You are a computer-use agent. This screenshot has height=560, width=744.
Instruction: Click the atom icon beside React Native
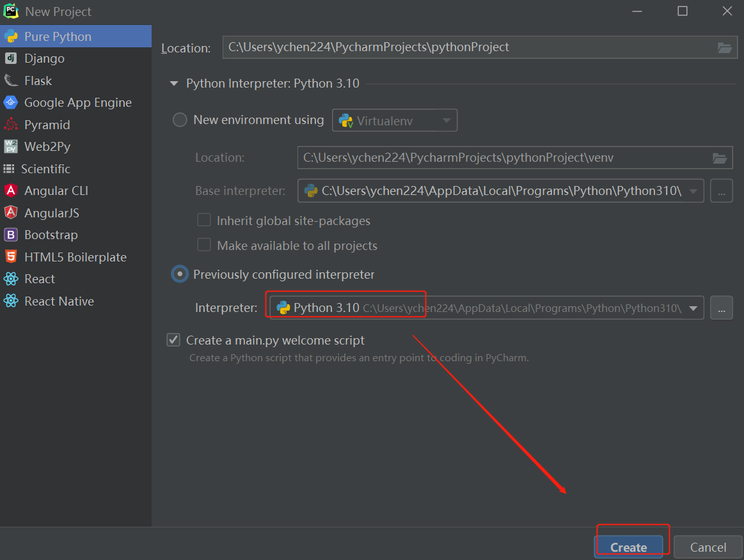[11, 300]
